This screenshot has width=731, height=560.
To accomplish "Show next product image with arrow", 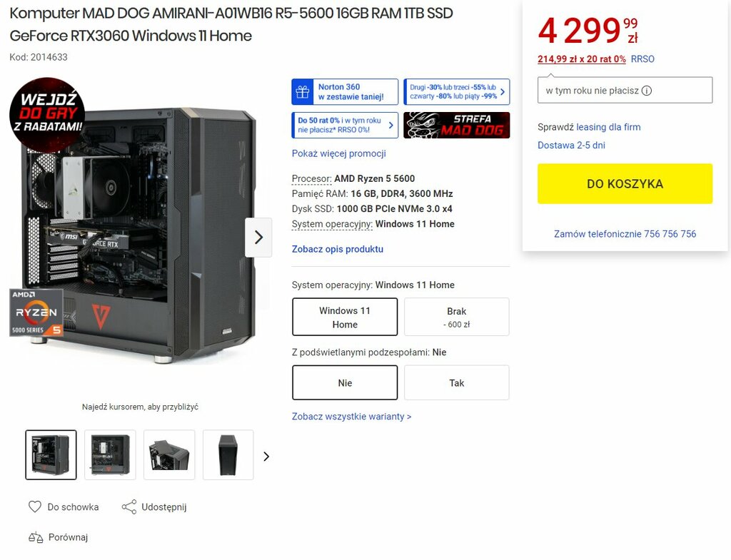I will (x=258, y=238).
